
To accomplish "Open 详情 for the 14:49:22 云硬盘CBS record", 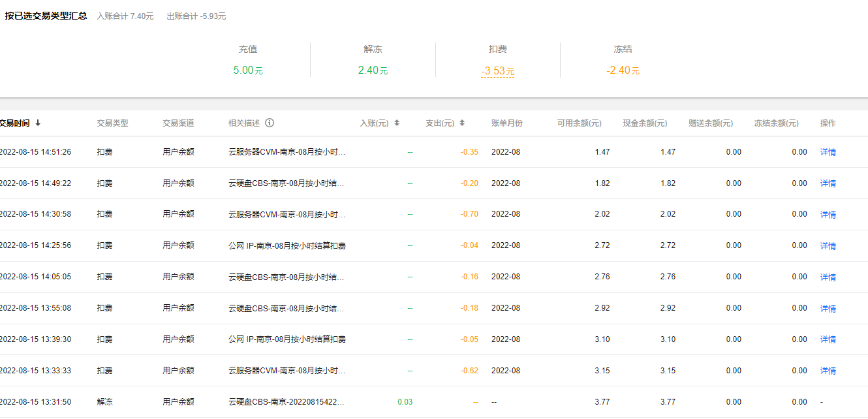I will 828,183.
